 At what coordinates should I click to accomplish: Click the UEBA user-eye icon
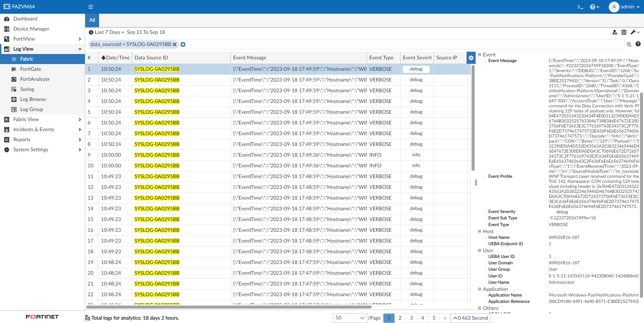coord(615,33)
